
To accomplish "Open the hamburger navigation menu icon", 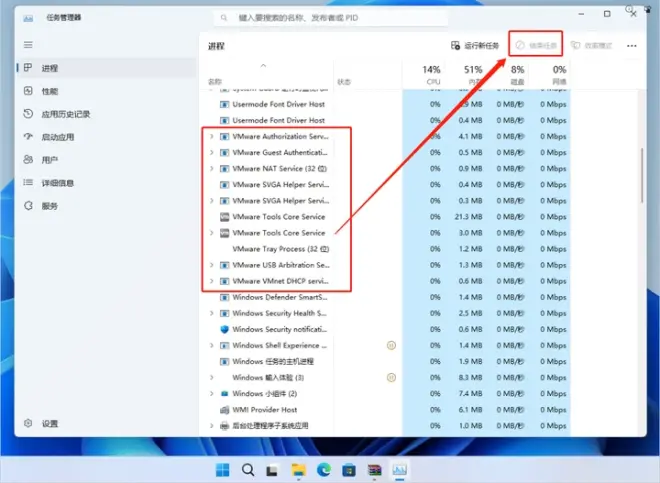I will click(x=28, y=45).
